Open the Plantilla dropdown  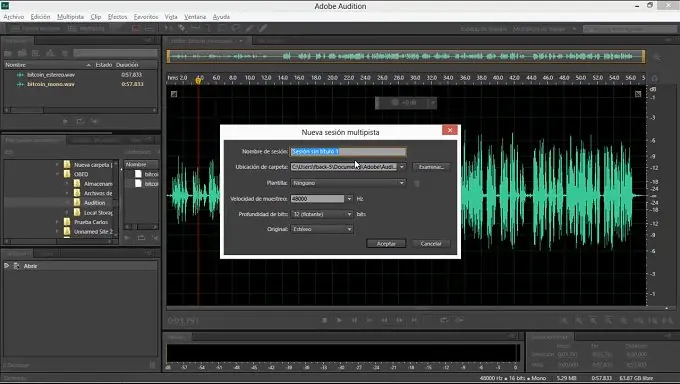coord(348,183)
